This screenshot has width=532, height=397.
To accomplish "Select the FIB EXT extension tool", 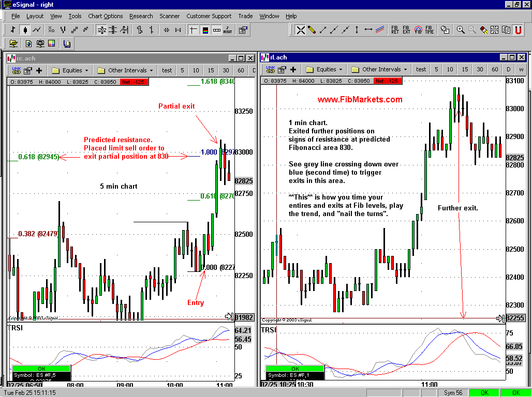I will point(406,30).
